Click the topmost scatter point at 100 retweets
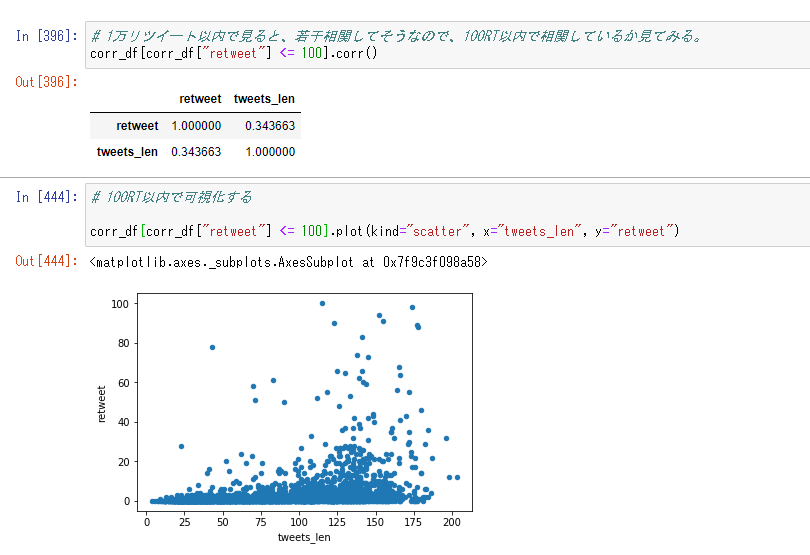The image size is (810, 555). tap(322, 303)
